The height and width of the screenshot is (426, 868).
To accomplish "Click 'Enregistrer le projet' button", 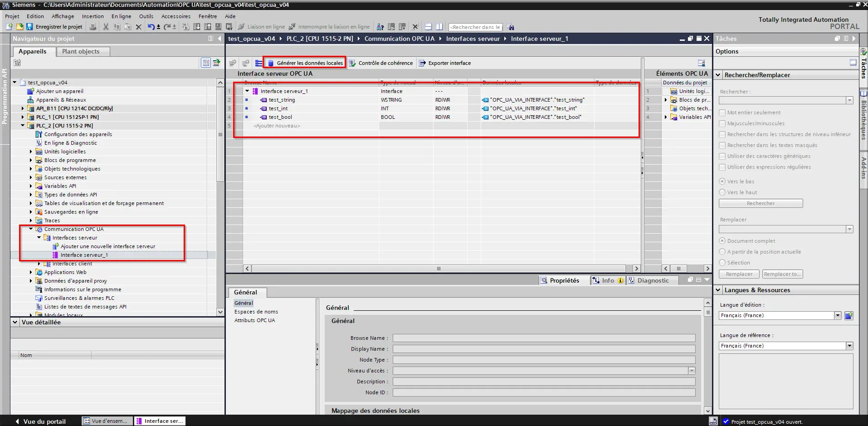I will pos(54,27).
